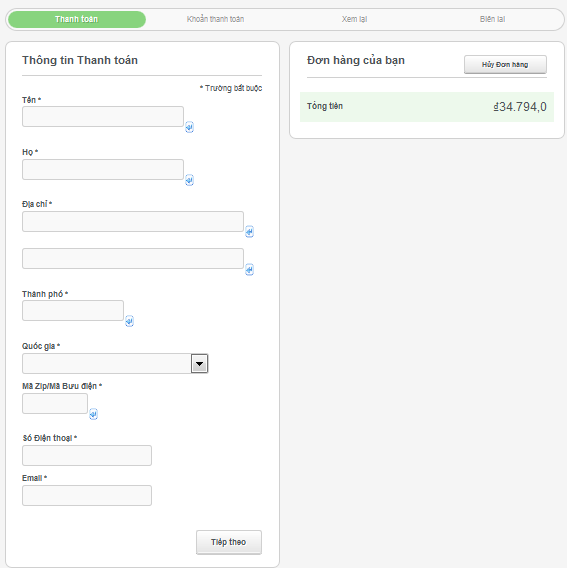Open the Xem lại step tab
The height and width of the screenshot is (568, 567).
354,19
